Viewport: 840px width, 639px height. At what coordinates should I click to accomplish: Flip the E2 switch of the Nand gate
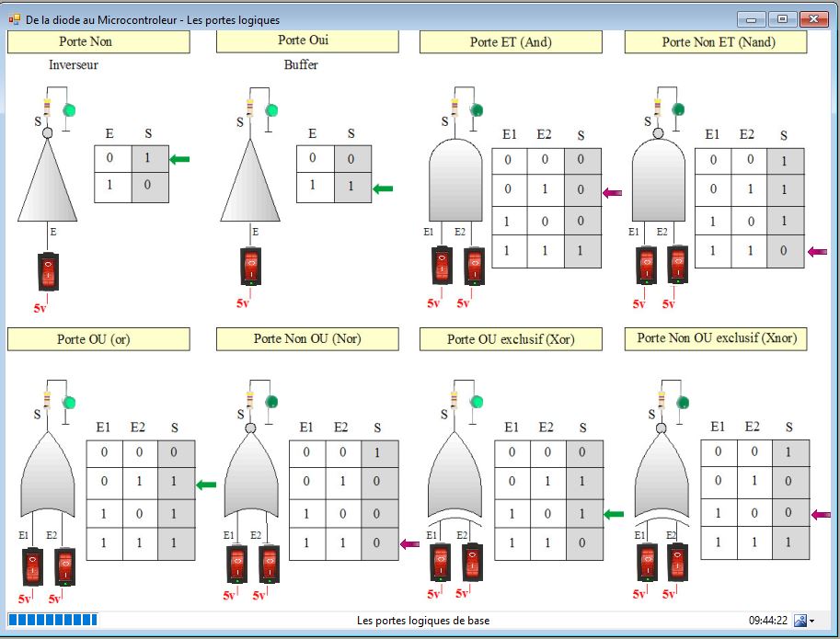[678, 265]
